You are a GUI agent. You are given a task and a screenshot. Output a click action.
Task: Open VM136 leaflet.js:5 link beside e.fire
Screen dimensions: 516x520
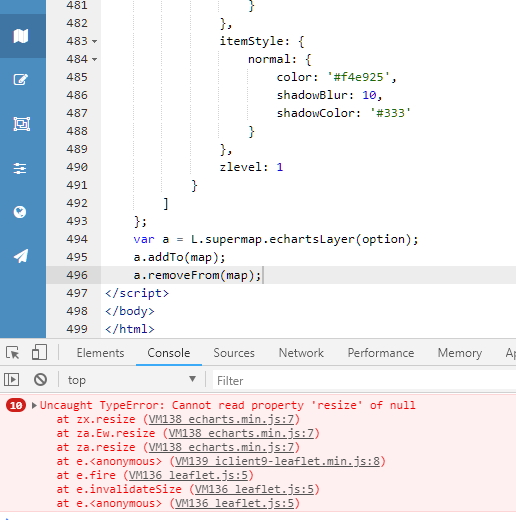coord(188,475)
